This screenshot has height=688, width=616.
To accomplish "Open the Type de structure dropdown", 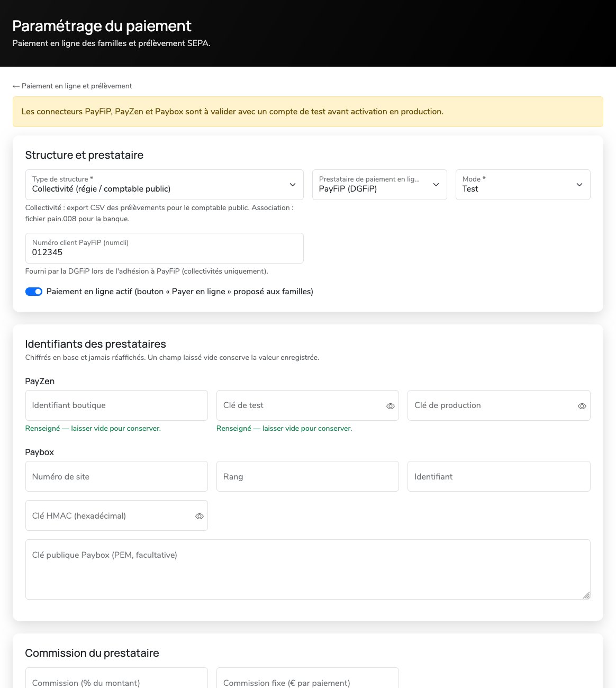I will (x=165, y=185).
